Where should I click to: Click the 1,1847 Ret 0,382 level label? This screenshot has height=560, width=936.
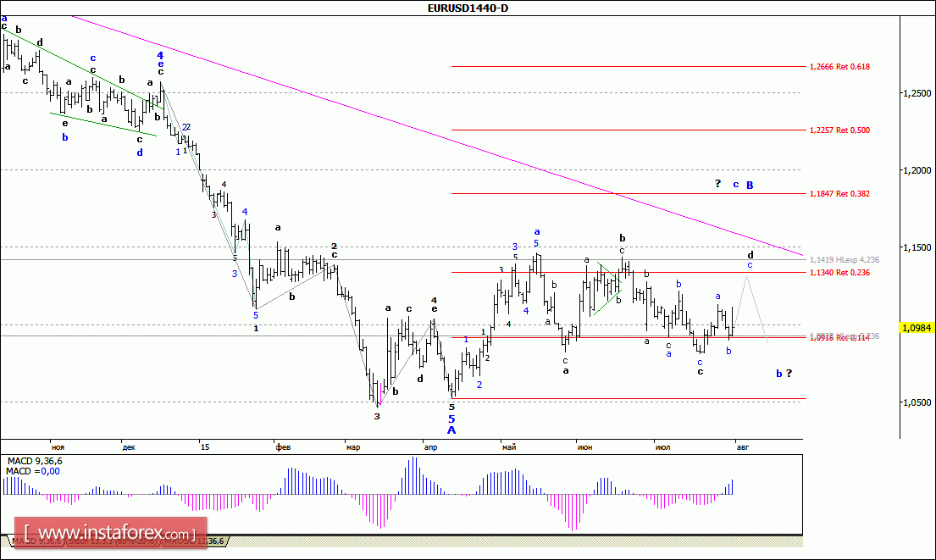coord(839,193)
